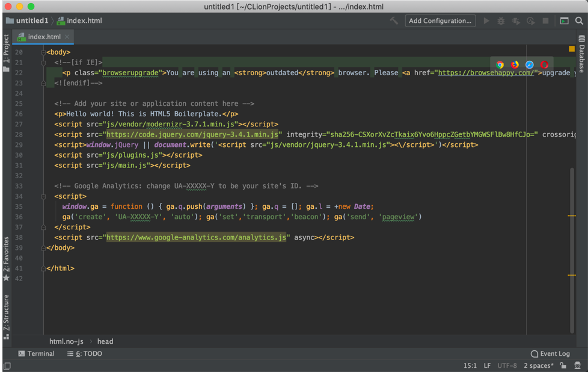Click the Debug bug icon
This screenshot has width=588, height=372.
(501, 20)
